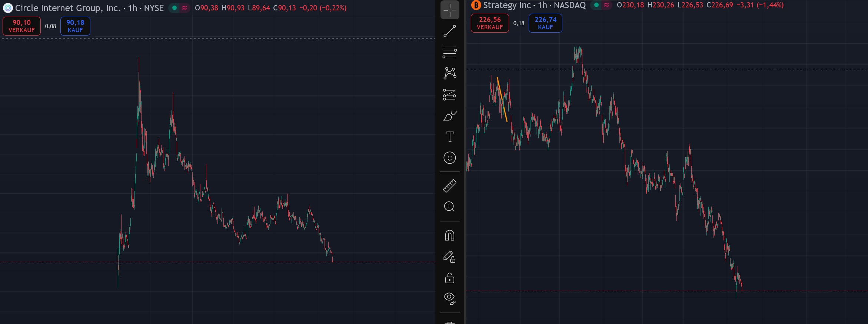868x324 pixels.
Task: Click the 90,10 VERKAUF sell button
Action: coord(22,26)
